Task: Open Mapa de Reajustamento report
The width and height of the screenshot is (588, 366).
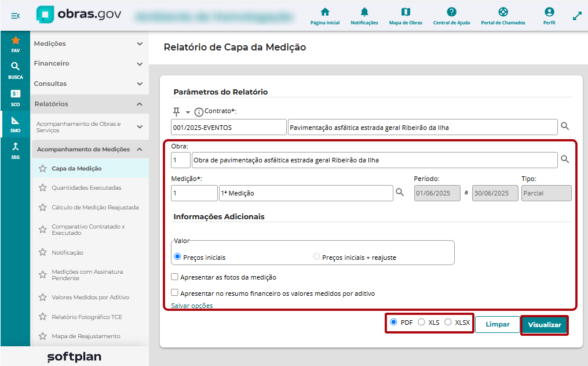Action: coord(86,336)
